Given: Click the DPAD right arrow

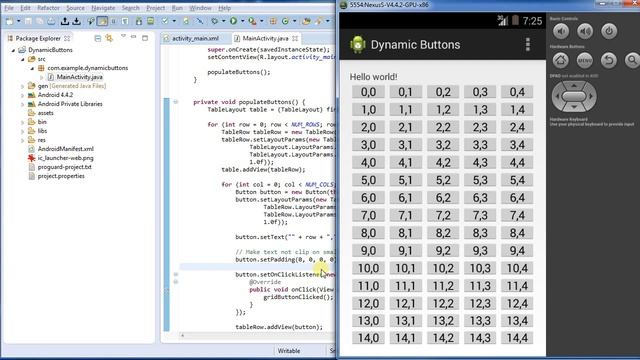Looking at the screenshot, I should tap(591, 96).
